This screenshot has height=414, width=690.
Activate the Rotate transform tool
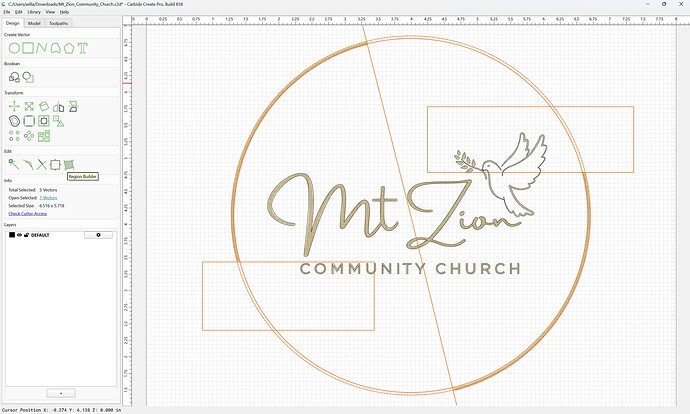(x=44, y=106)
